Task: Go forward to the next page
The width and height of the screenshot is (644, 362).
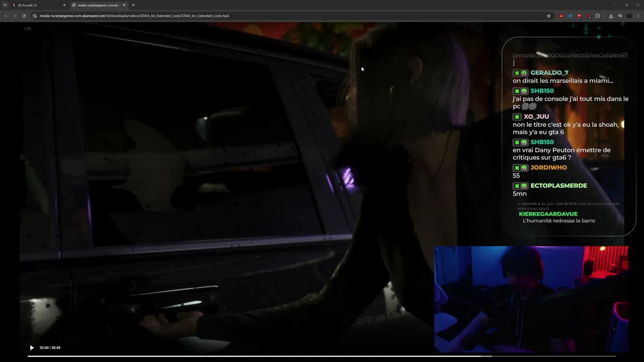Action: (15, 16)
